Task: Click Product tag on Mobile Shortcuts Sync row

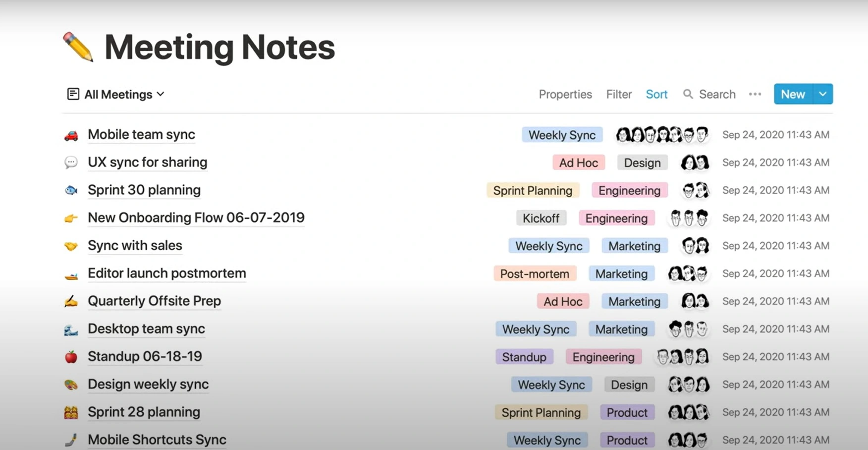Action: click(627, 440)
